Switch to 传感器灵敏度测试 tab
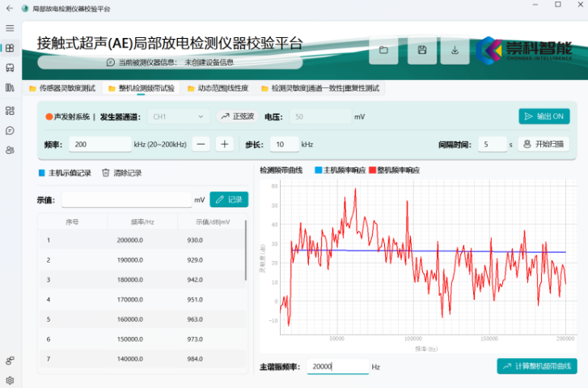 (x=61, y=87)
